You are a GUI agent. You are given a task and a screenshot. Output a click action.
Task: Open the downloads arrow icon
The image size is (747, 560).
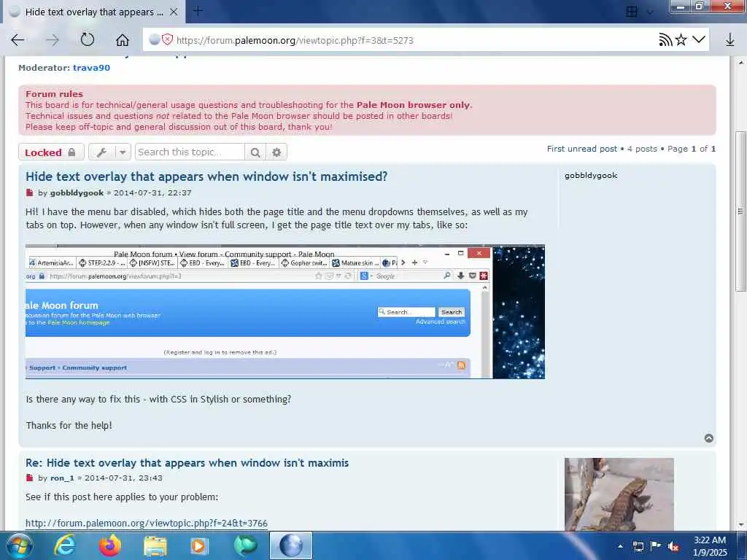(729, 40)
